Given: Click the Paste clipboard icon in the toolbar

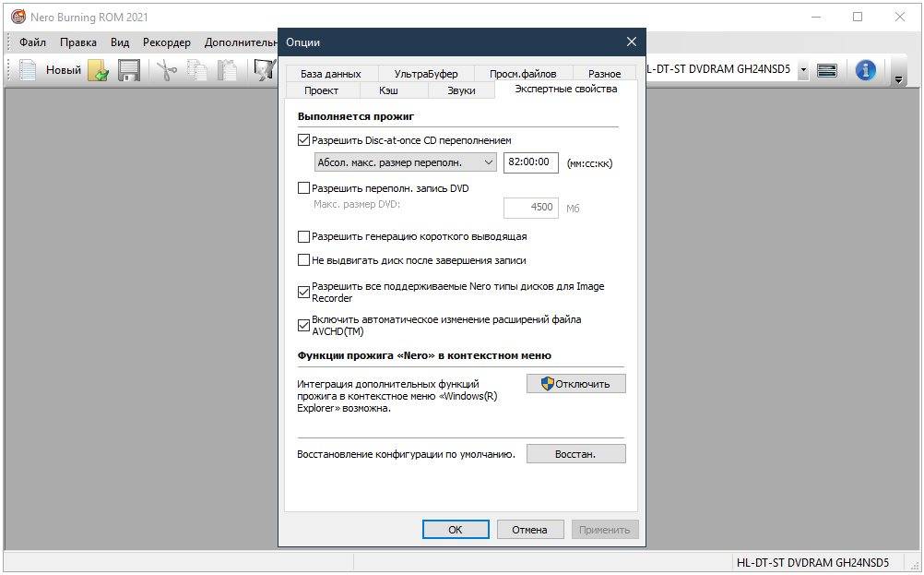Looking at the screenshot, I should (227, 70).
